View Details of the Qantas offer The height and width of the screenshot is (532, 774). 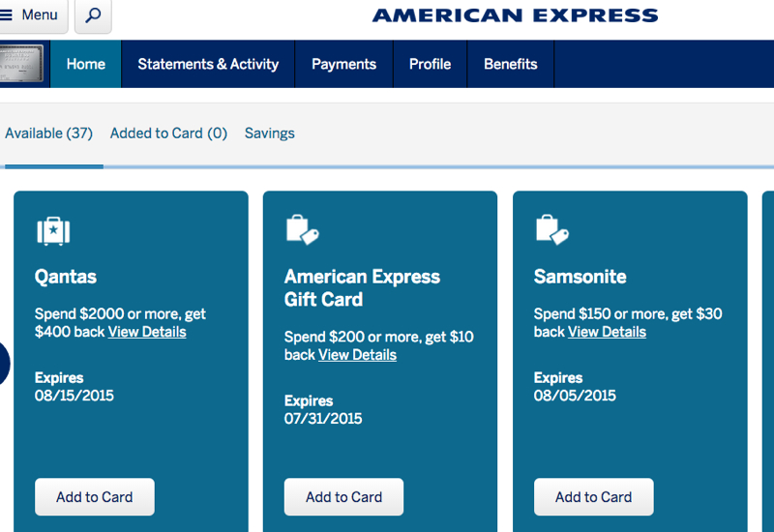pyautogui.click(x=147, y=332)
